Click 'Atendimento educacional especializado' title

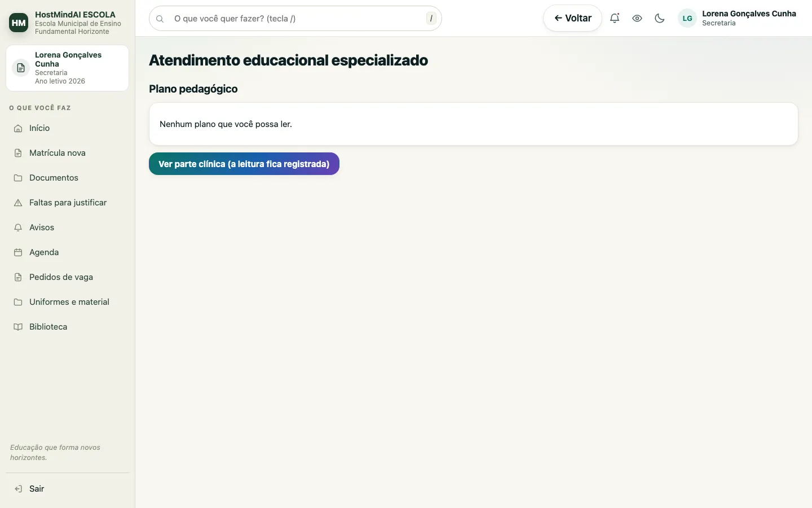pos(288,60)
